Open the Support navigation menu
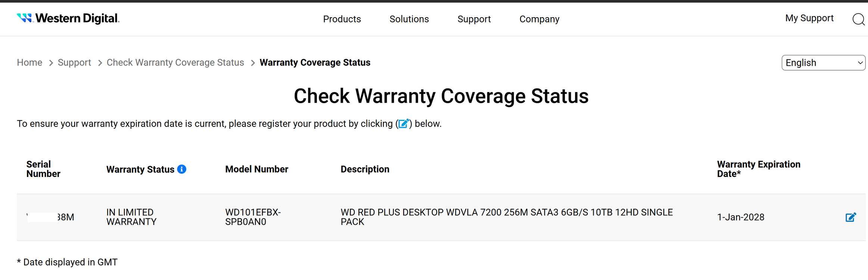 474,19
